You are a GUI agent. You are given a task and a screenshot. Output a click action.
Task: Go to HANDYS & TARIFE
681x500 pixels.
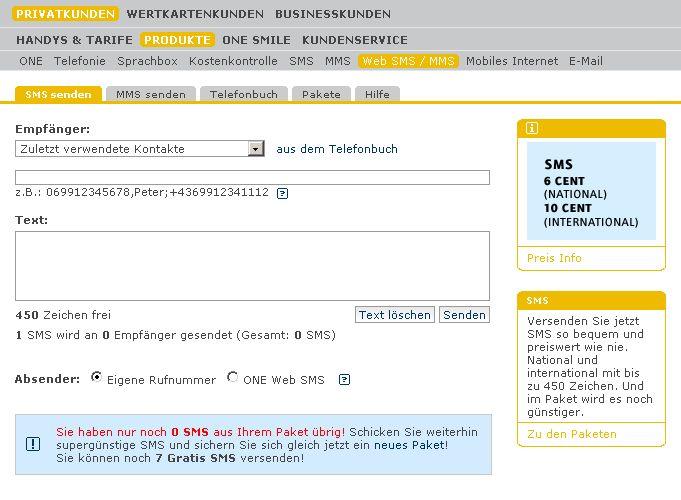(74, 40)
